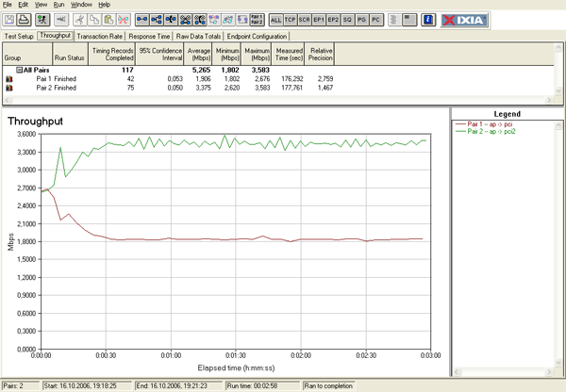Click the Ran to completion status field
The width and height of the screenshot is (566, 392).
tap(329, 385)
